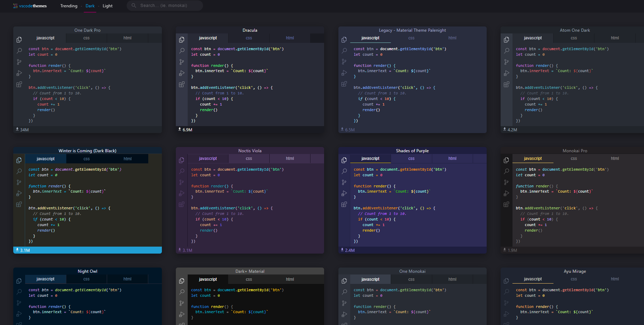This screenshot has height=325, width=644.
Task: Click explorer icon in Night Owl card
Action: tap(19, 281)
